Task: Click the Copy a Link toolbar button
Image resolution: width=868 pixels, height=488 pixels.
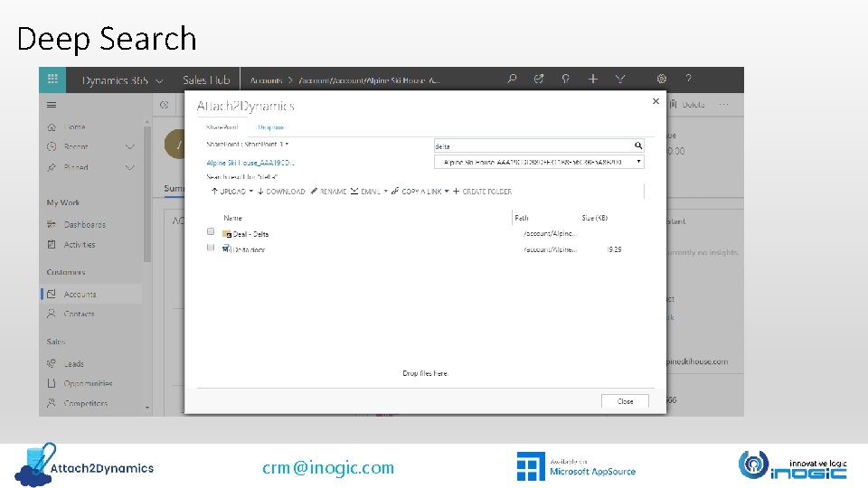Action: pyautogui.click(x=416, y=192)
